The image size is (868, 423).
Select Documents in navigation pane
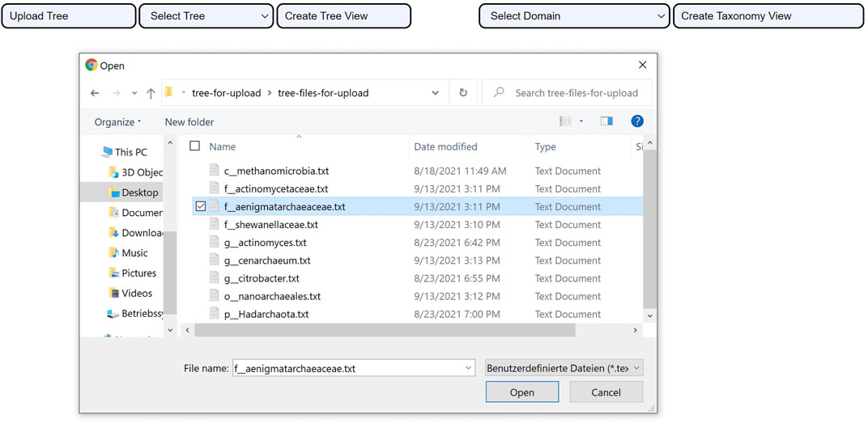tap(136, 213)
